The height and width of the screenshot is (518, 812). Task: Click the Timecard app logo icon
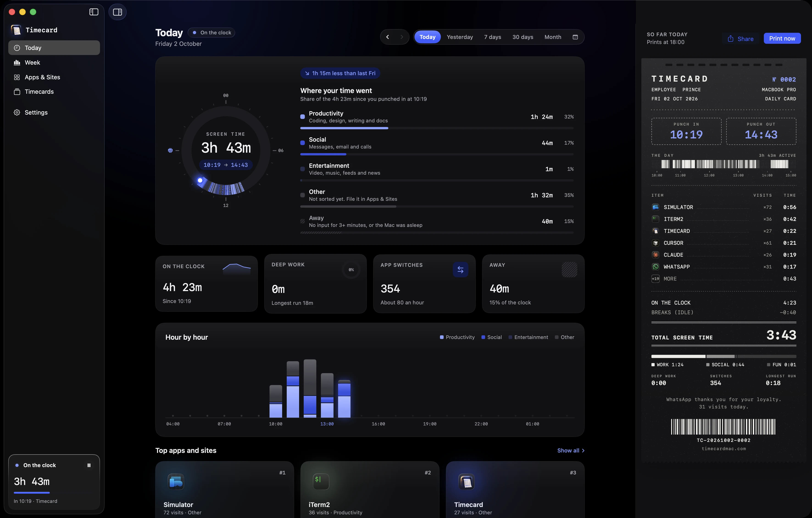(16, 30)
